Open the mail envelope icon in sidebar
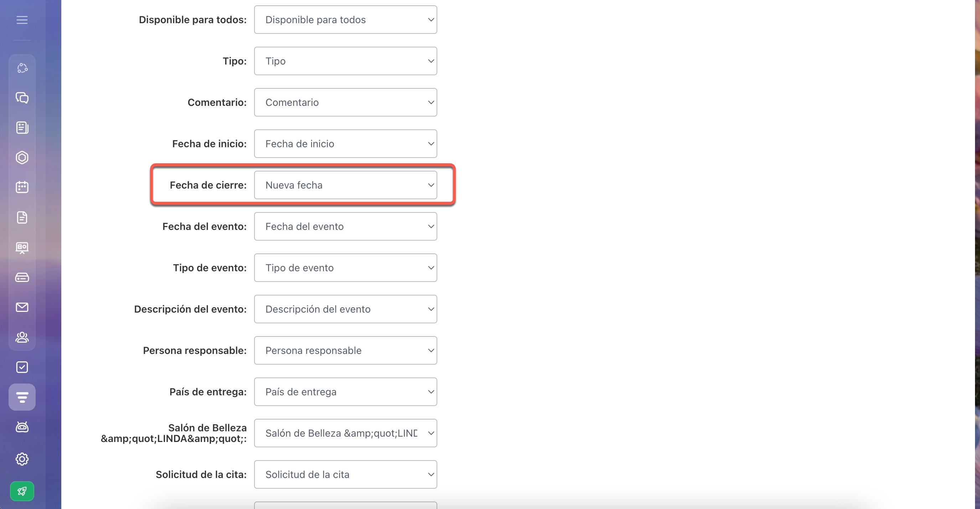This screenshot has height=509, width=980. (22, 307)
